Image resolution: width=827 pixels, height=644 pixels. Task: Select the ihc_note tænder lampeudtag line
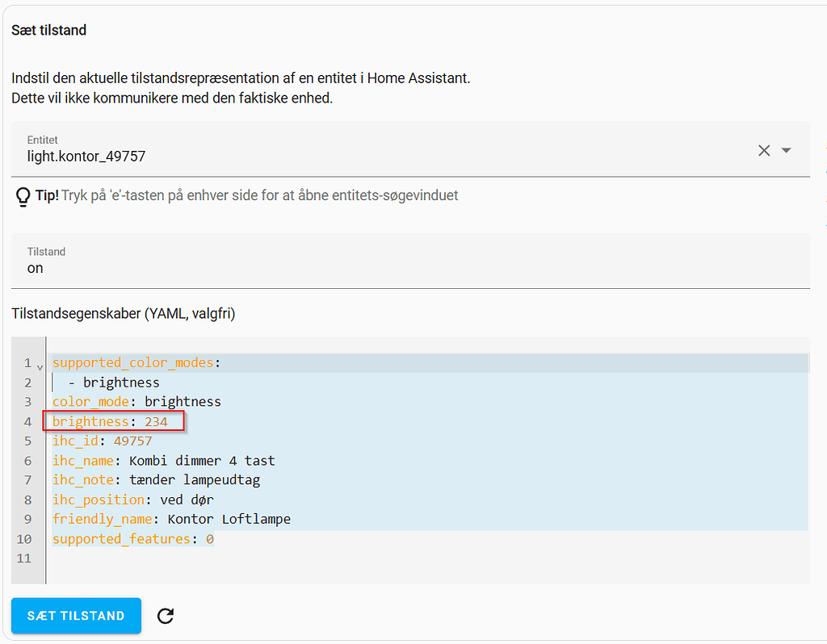156,480
